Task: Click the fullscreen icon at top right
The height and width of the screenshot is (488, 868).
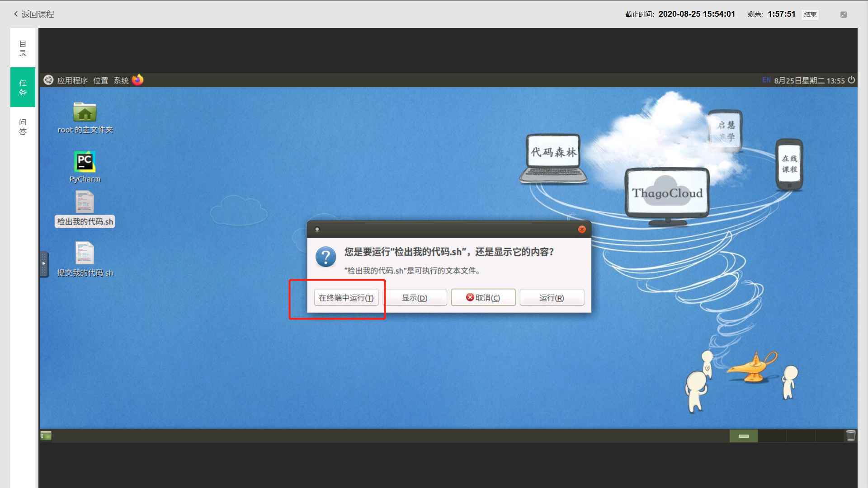Action: coord(844,14)
